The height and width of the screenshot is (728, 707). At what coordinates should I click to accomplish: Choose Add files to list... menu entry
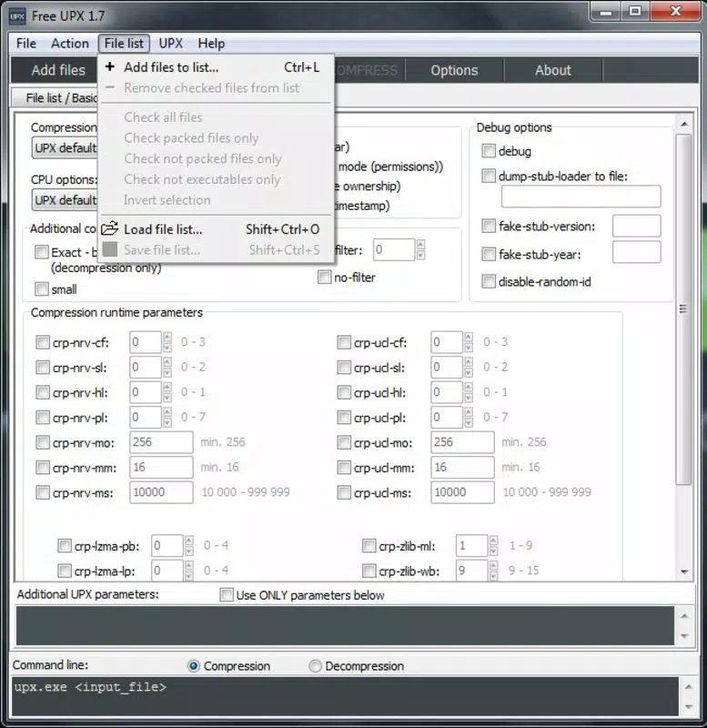(x=217, y=67)
